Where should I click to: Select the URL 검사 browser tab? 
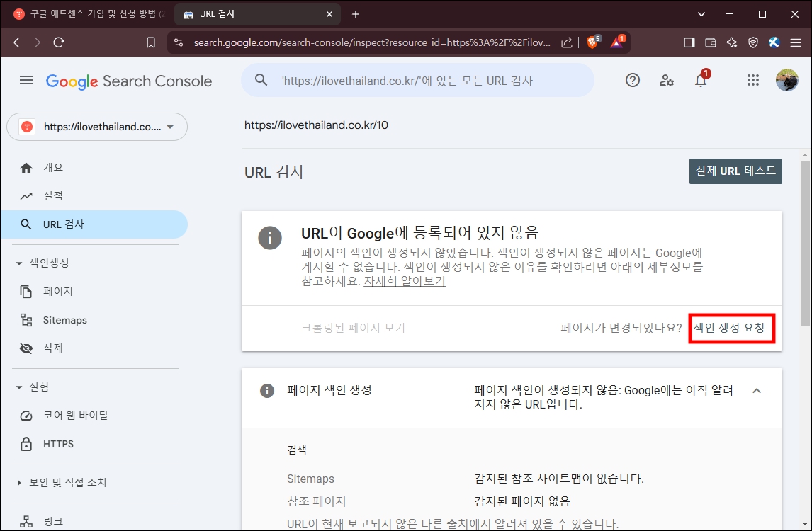click(x=257, y=14)
